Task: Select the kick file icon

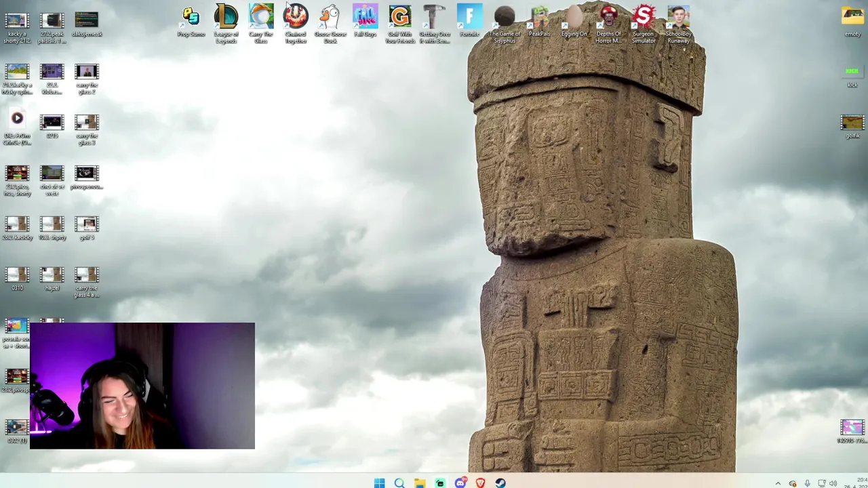Action: 852,76
